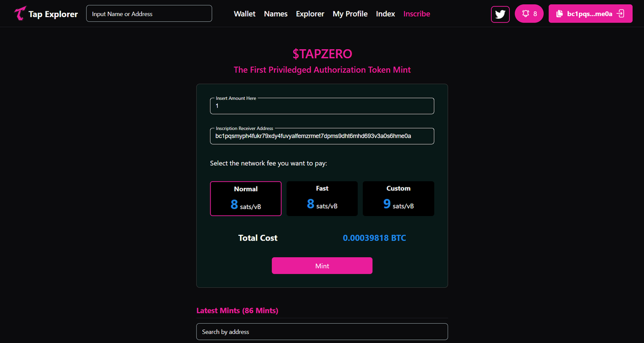The height and width of the screenshot is (343, 644).
Task: Click the pink Mint button
Action: pyautogui.click(x=322, y=266)
